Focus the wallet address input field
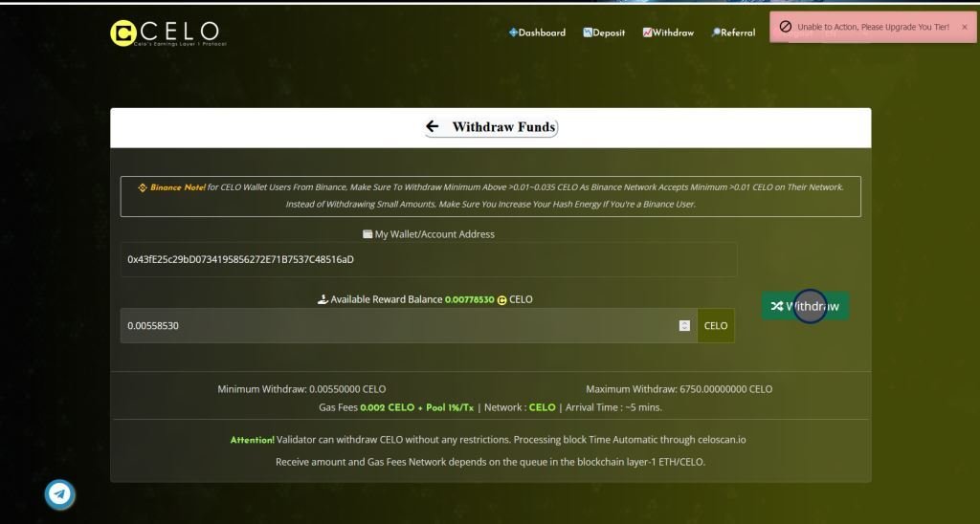980x524 pixels. (429, 259)
